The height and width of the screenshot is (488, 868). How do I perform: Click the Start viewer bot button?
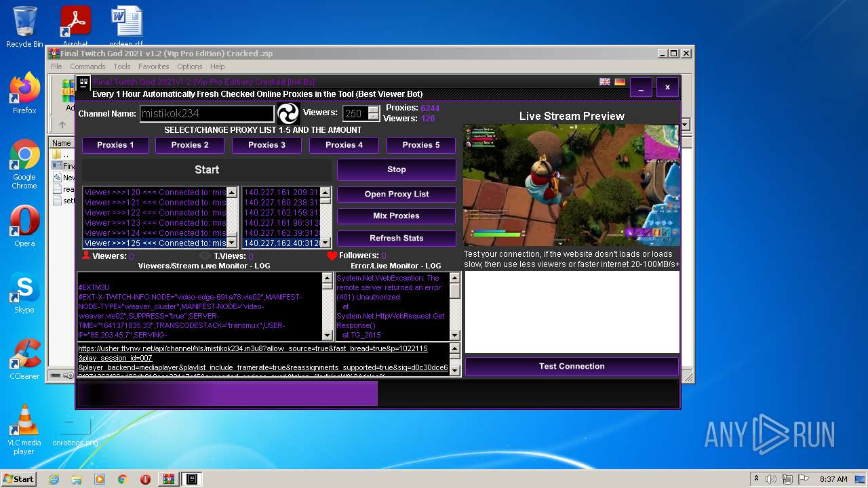coord(207,170)
